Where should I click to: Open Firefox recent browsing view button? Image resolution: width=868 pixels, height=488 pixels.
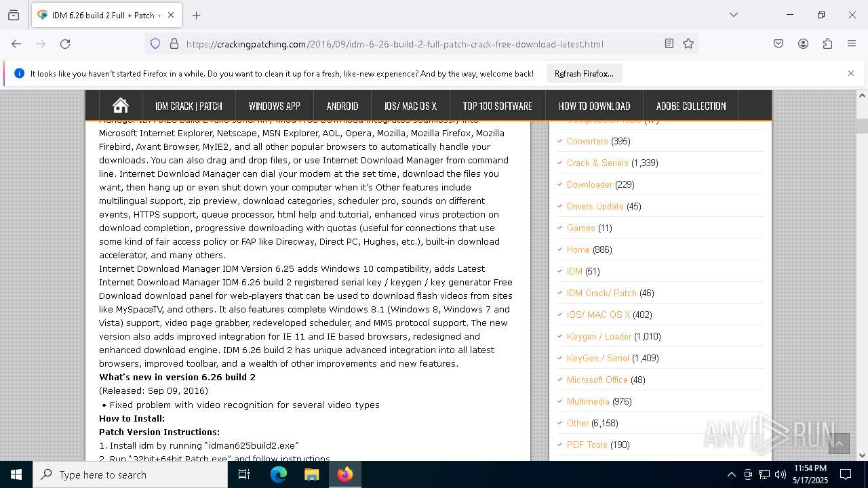click(14, 15)
